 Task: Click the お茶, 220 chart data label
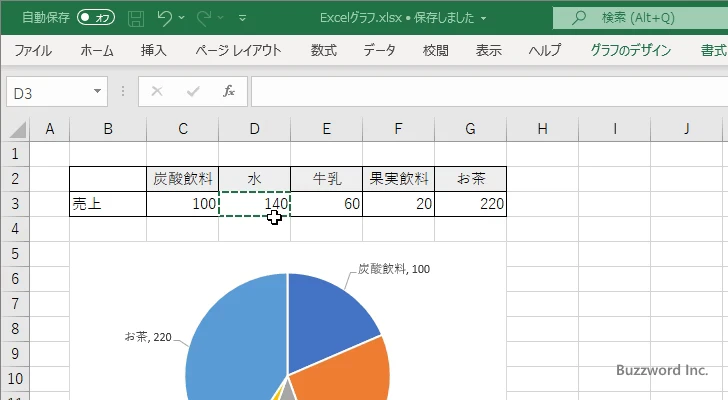[148, 337]
